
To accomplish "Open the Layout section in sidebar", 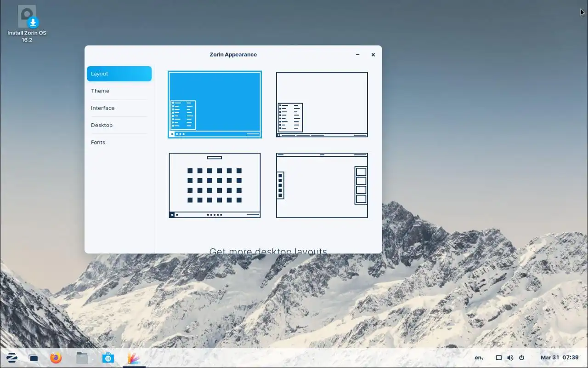I will click(x=119, y=74).
